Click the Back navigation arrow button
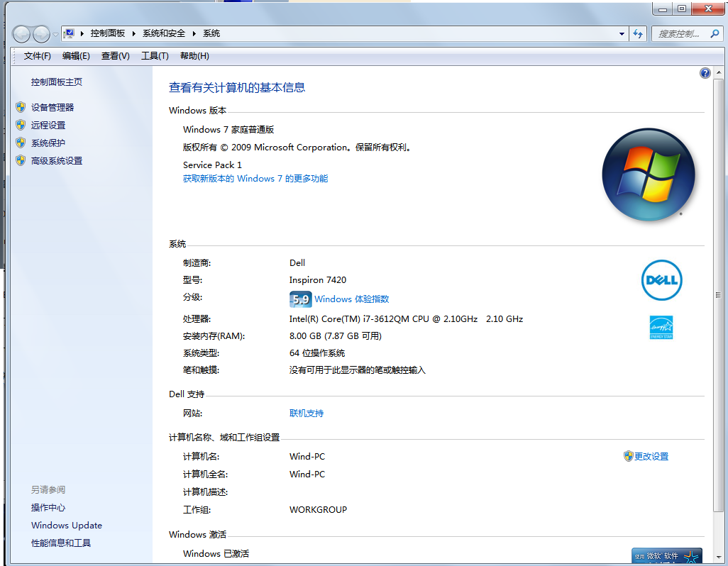Image resolution: width=728 pixels, height=566 pixels. (22, 33)
